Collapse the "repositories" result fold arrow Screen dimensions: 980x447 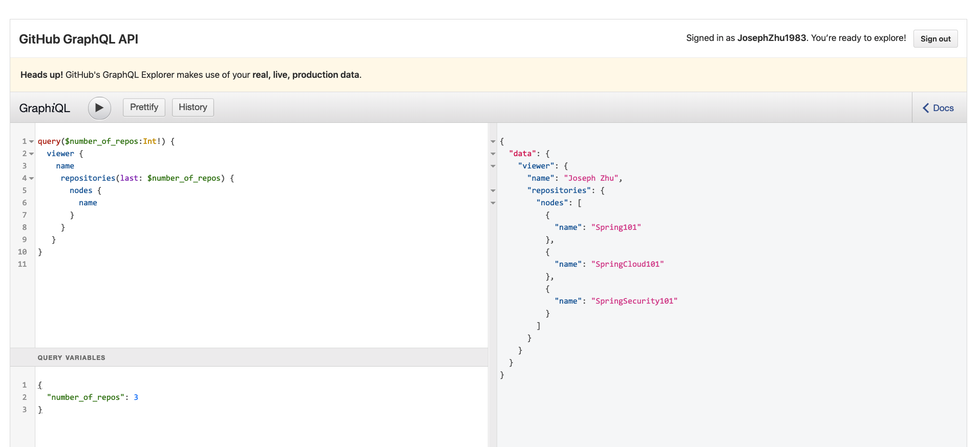click(493, 191)
